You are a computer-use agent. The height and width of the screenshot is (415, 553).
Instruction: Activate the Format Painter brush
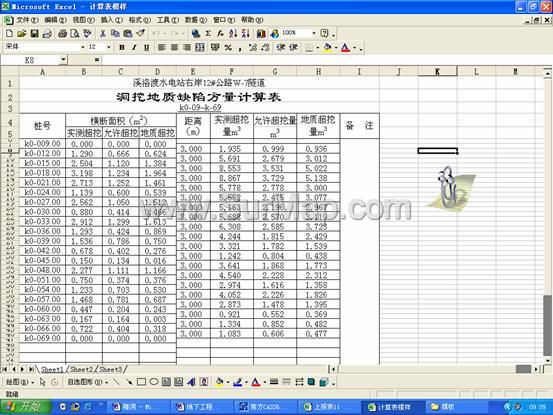[x=140, y=33]
